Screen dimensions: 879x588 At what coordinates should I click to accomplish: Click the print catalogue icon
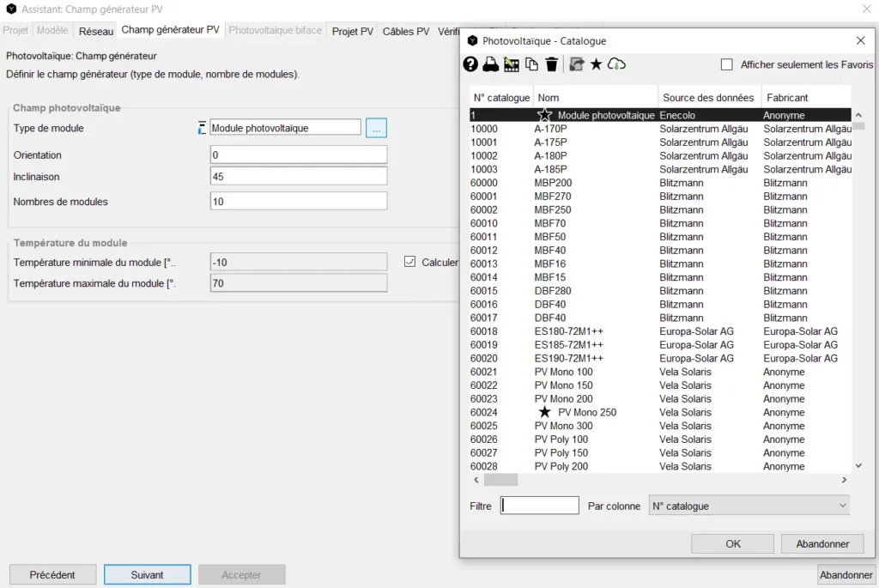(490, 64)
